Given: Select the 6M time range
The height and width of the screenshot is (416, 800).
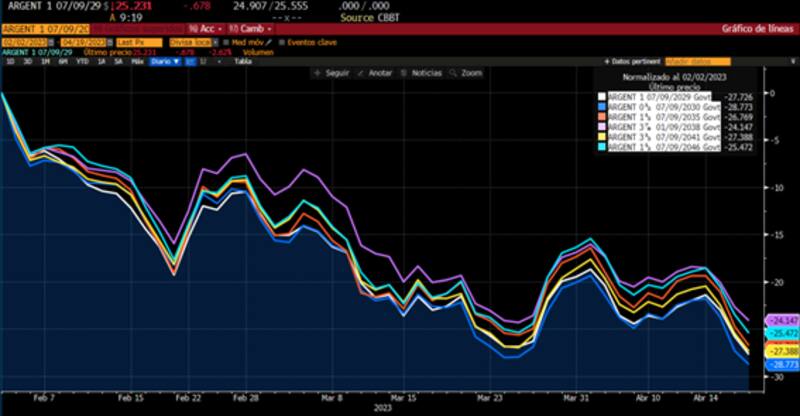Looking at the screenshot, I should (x=63, y=61).
